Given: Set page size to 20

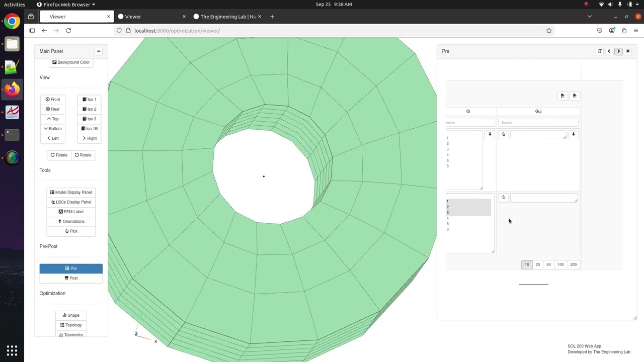Looking at the screenshot, I should (538, 264).
